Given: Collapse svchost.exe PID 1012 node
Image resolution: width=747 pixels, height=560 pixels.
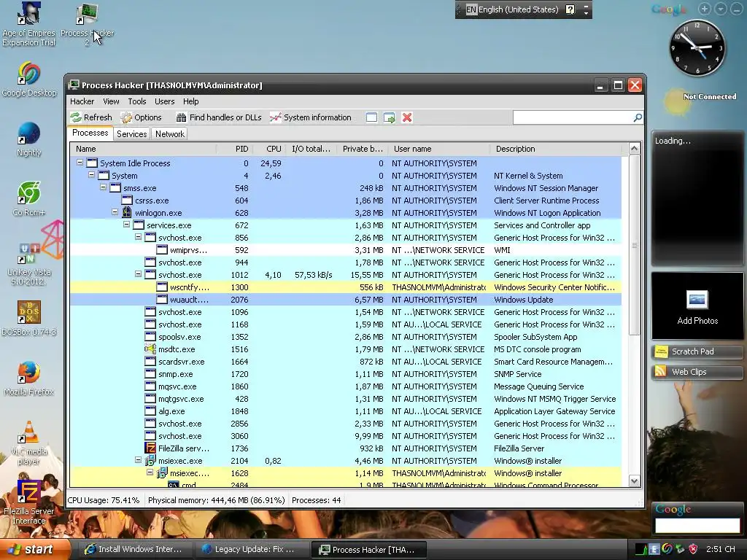Looking at the screenshot, I should (138, 274).
